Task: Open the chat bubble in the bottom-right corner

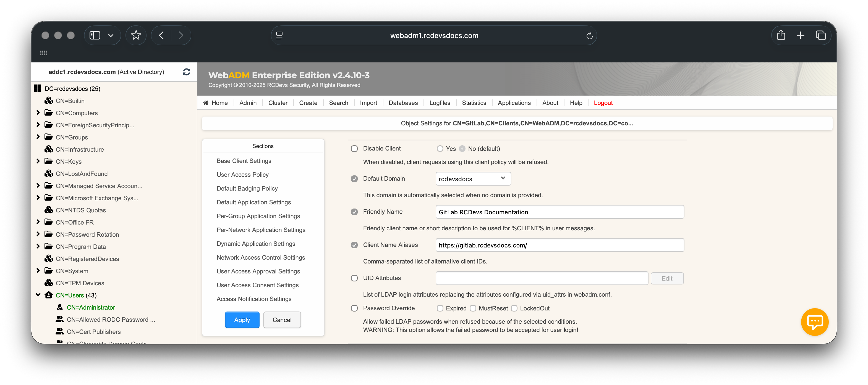Action: [814, 322]
